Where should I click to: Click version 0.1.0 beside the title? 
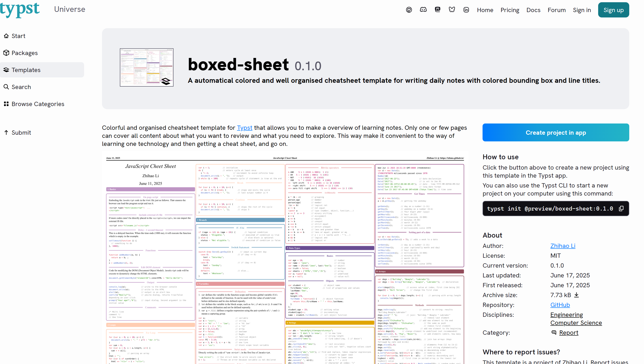tap(308, 66)
